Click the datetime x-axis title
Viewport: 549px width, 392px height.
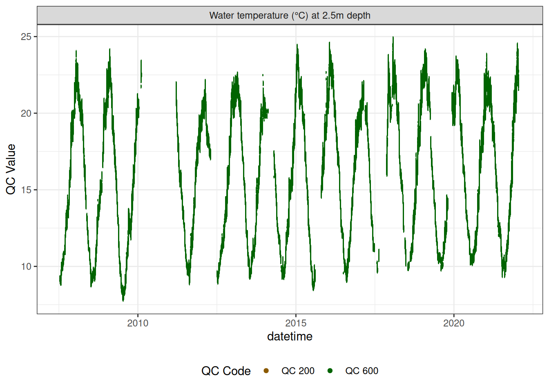pyautogui.click(x=290, y=336)
